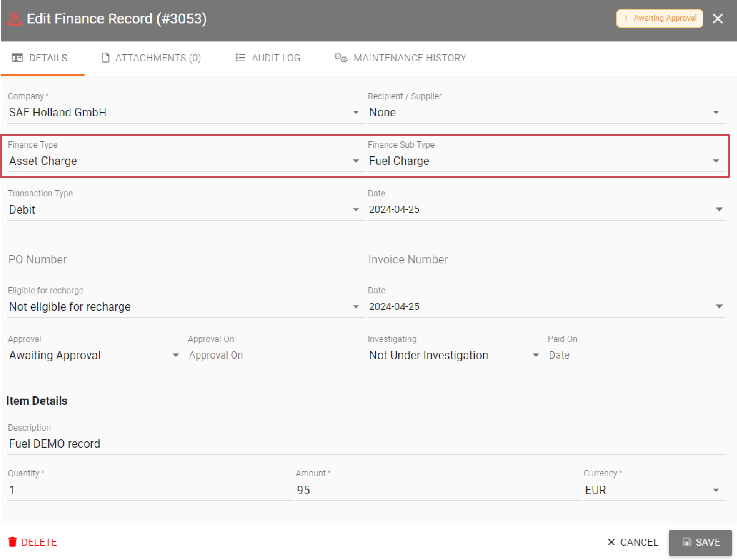Viewport: 737px width, 560px height.
Task: Click the Attachments tab file icon
Action: coord(105,58)
